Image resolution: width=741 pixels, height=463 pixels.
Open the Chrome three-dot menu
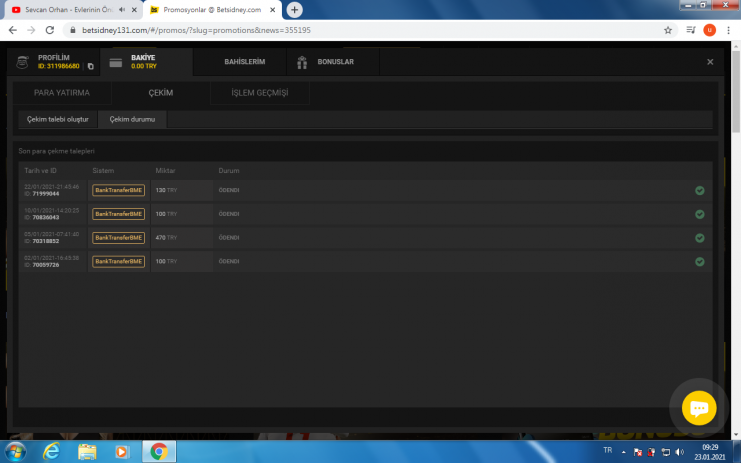(x=729, y=30)
